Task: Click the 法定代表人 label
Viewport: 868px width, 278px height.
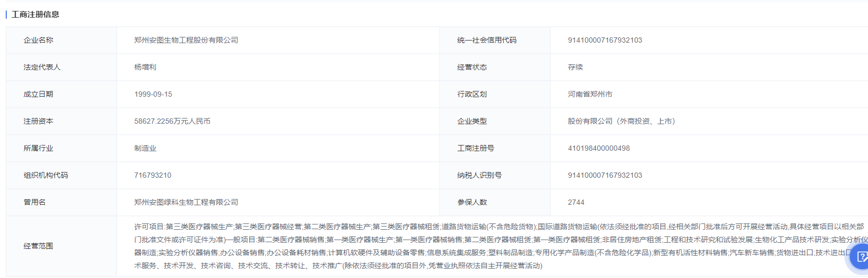Action: tap(42, 67)
